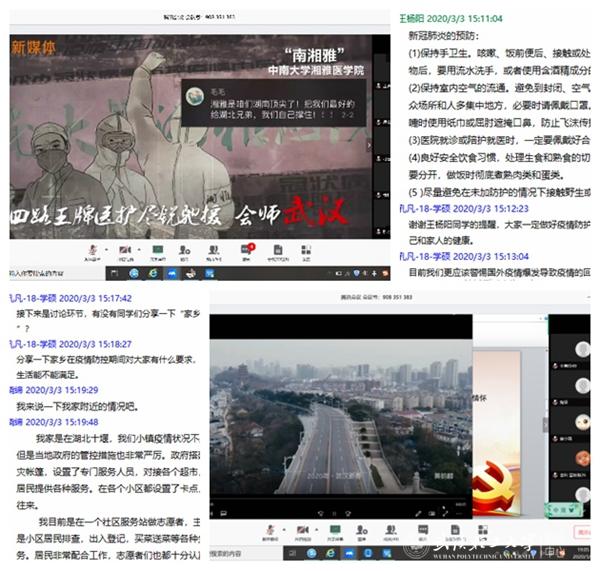Click the green floating toolbar near participant list
The image size is (600, 571).
point(564,509)
